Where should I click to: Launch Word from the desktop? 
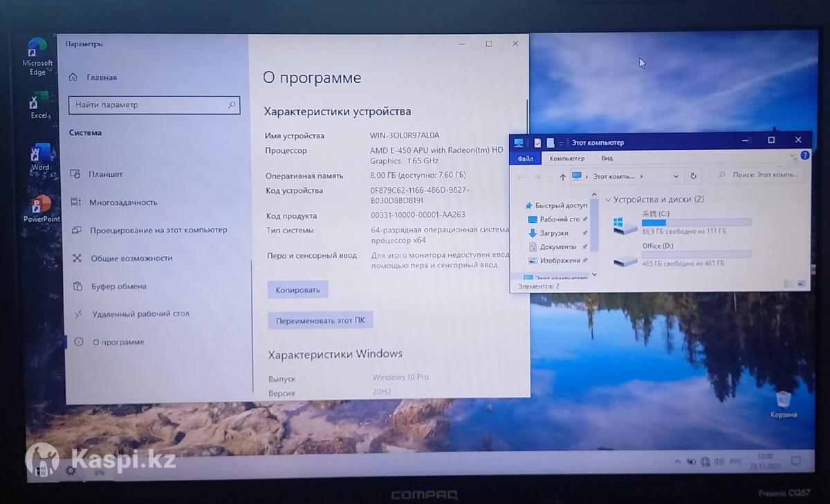pyautogui.click(x=40, y=155)
